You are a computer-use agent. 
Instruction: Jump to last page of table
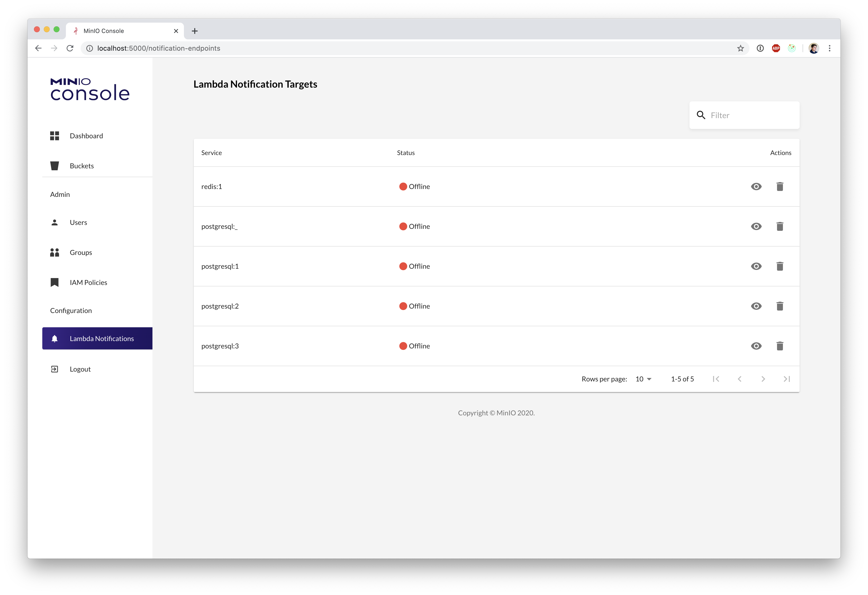pyautogui.click(x=787, y=379)
